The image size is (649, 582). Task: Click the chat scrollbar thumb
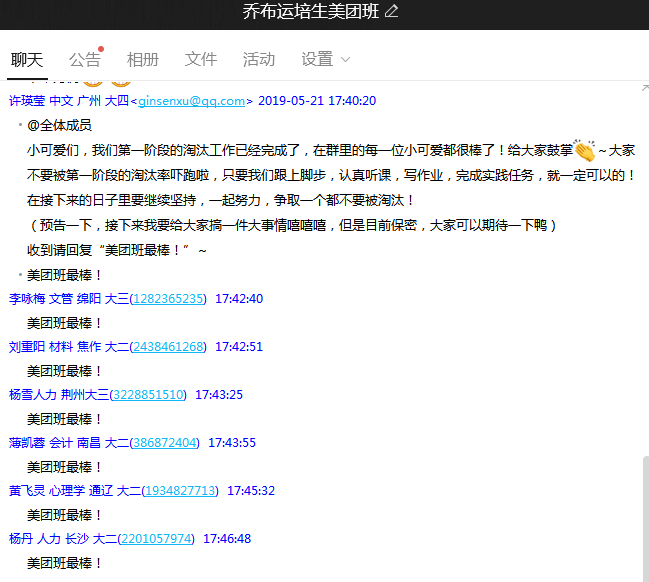(x=646, y=518)
